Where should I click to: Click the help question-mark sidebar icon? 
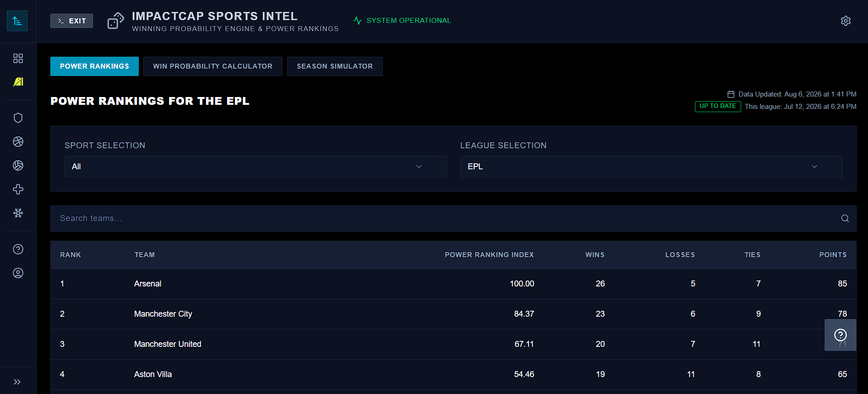click(x=18, y=249)
